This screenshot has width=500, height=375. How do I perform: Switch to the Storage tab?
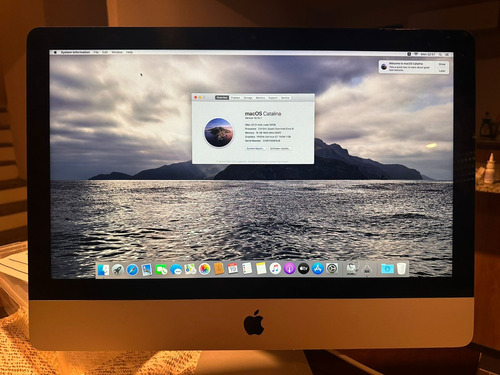(248, 98)
